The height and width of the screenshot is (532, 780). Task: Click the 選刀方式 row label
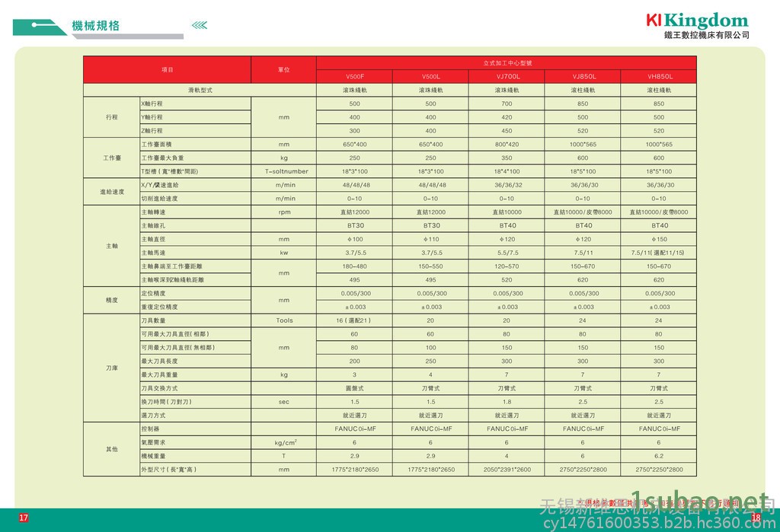153,415
